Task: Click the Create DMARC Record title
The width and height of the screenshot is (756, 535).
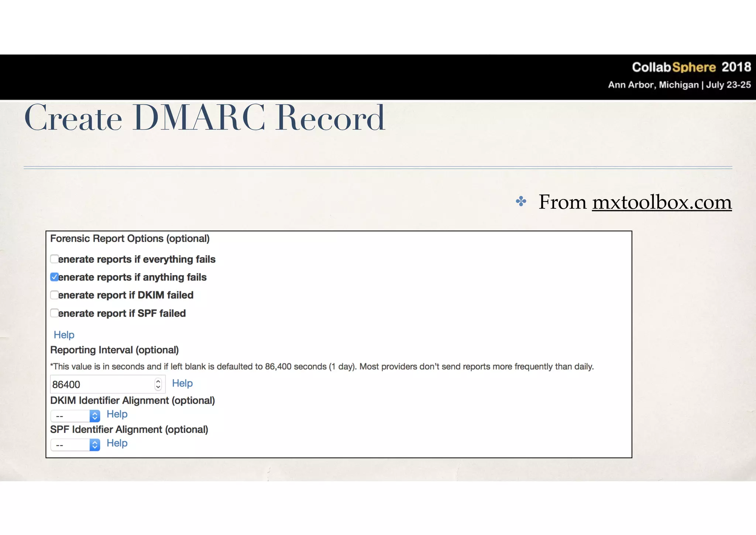Action: click(205, 117)
